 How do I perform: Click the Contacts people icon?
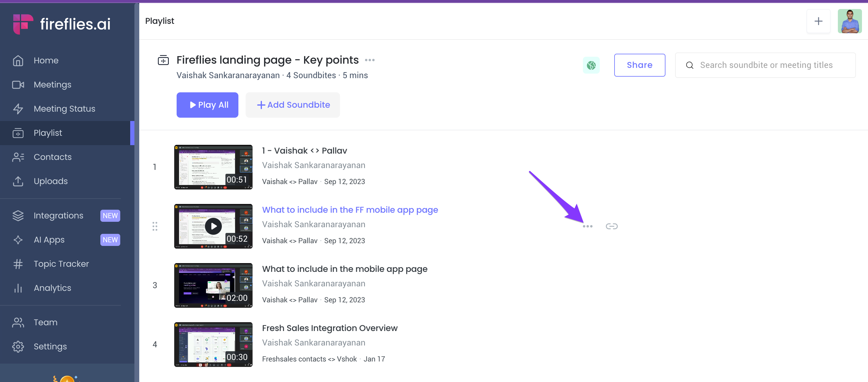(18, 157)
